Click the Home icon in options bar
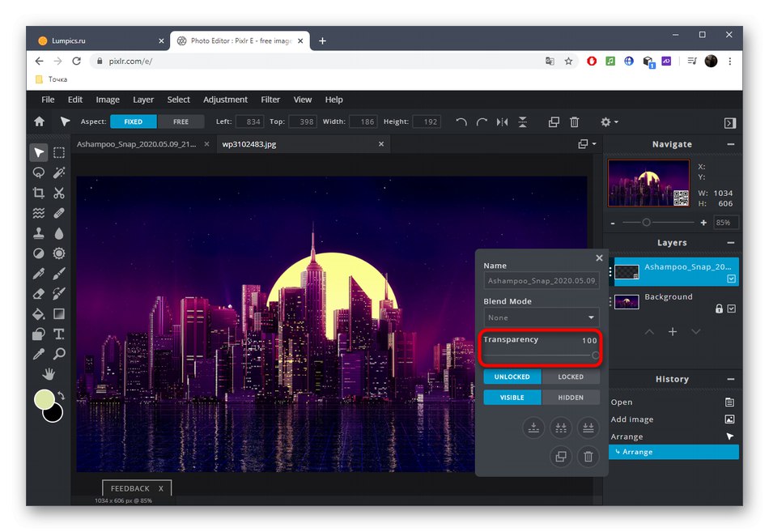 tap(39, 121)
